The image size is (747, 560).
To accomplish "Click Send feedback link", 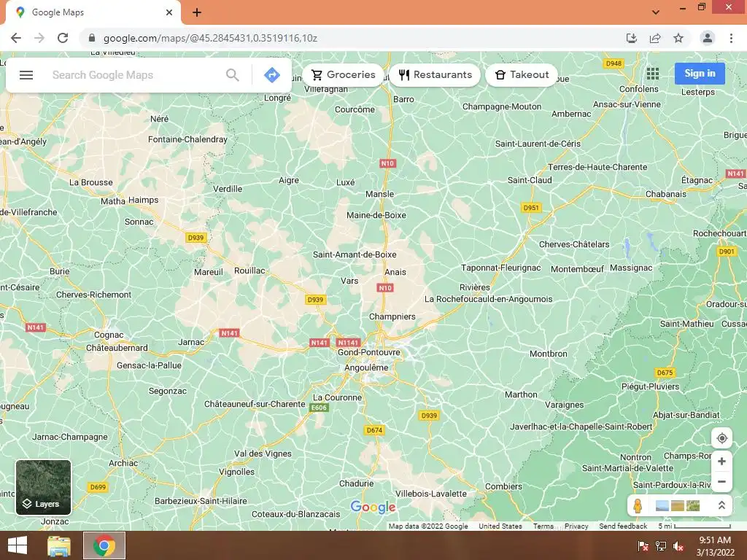I will [623, 526].
